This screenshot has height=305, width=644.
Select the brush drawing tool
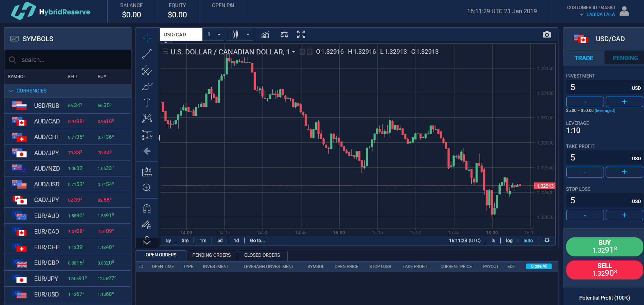click(147, 86)
